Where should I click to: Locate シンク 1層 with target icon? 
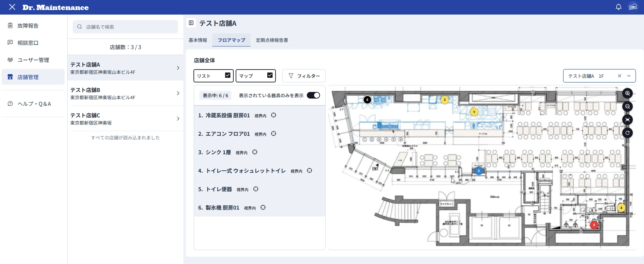[x=255, y=152]
